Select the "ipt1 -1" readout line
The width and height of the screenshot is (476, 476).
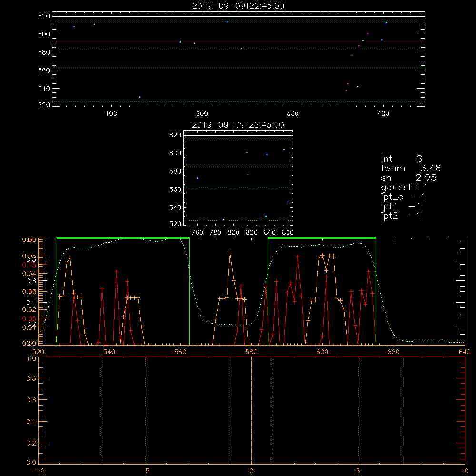point(401,207)
